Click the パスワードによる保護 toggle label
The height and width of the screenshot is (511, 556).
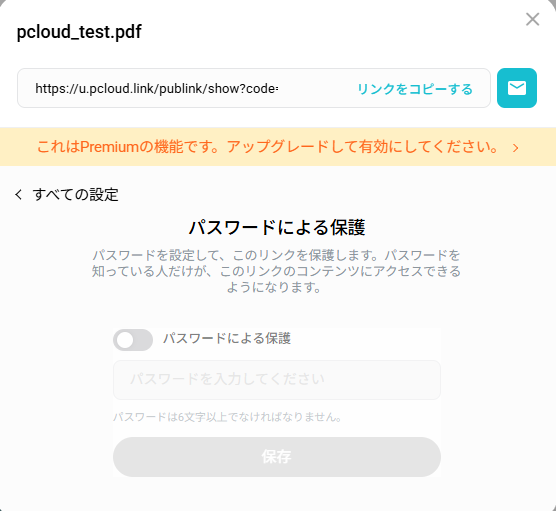227,338
